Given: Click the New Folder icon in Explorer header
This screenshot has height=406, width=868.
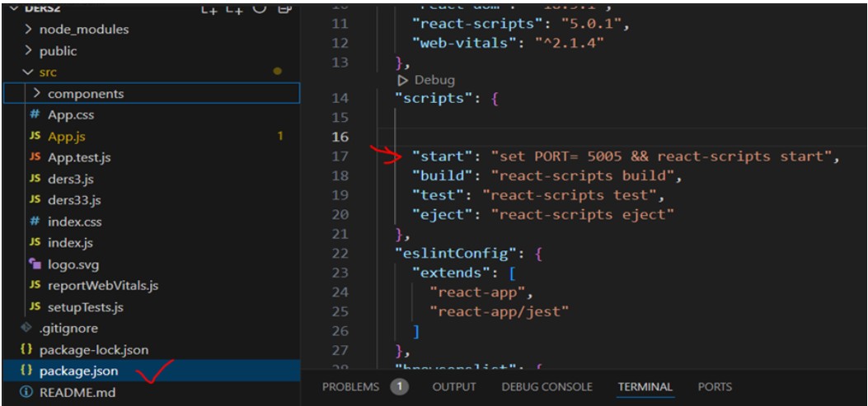Looking at the screenshot, I should (234, 8).
